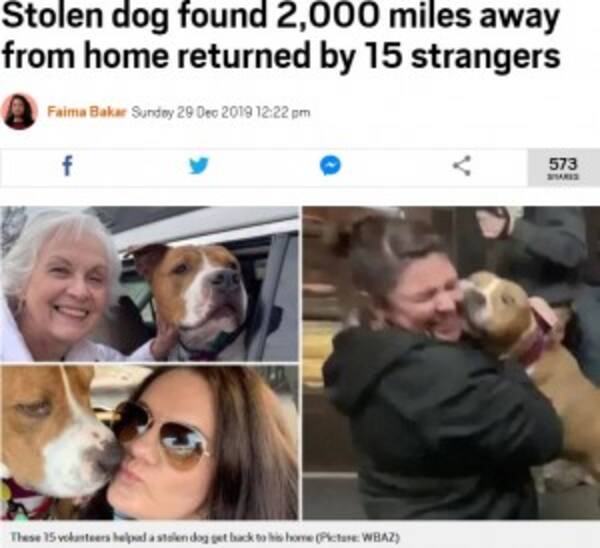Open the generic share icon
This screenshot has height=548, width=600.
[x=462, y=166]
